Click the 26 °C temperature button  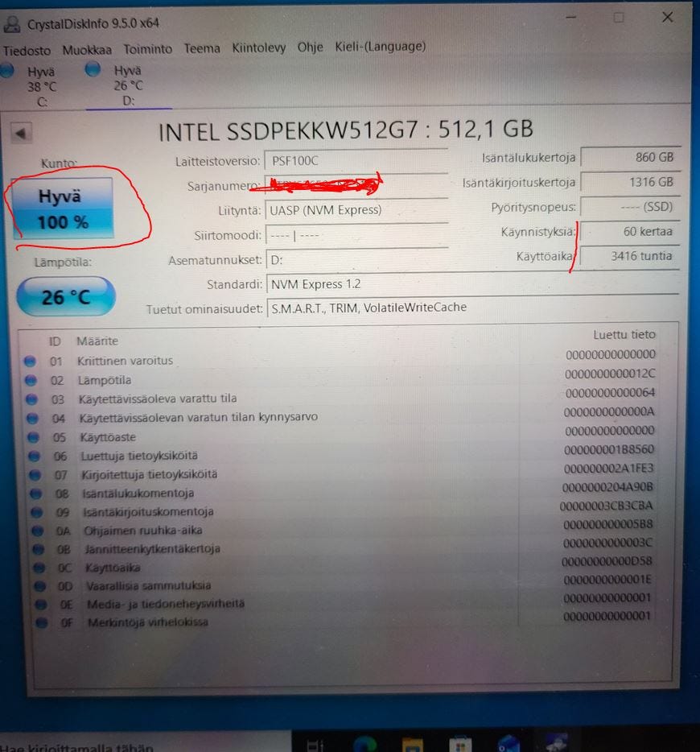coord(66,297)
